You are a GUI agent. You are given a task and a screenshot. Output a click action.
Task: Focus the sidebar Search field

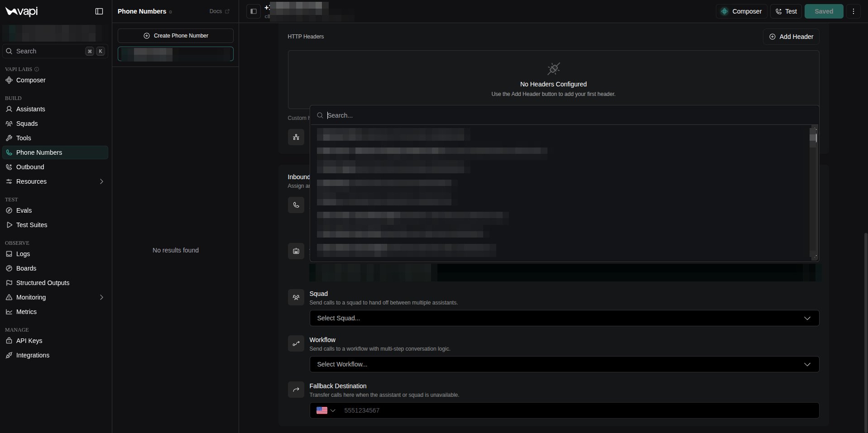tap(55, 51)
